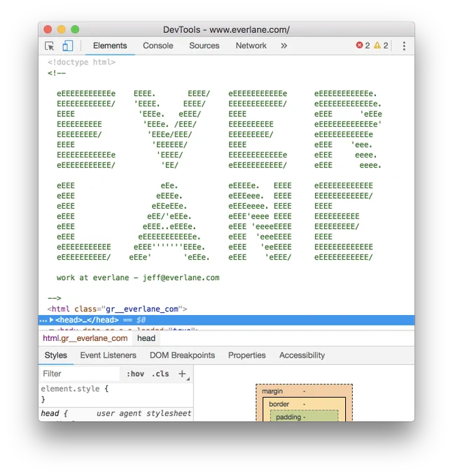Select the html class gr__everlane_com element
Screen dimensions: 453x476
coord(117,309)
